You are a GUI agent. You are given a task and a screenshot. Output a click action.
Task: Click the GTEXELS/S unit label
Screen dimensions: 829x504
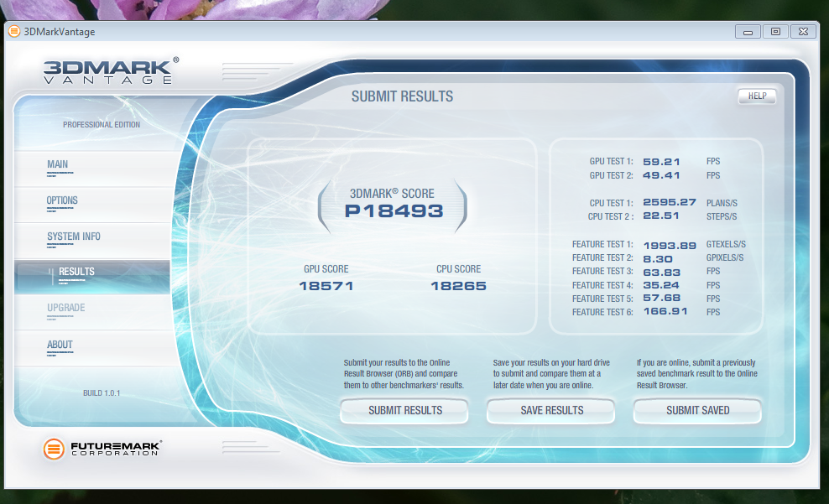(726, 245)
